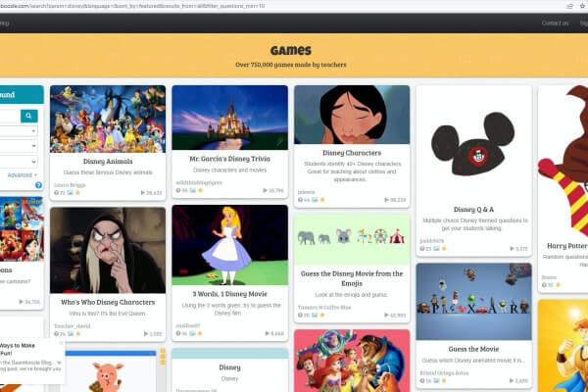Click the image icon on Mr. Garcia's Disney Trivia
This screenshot has width=588, height=392.
click(192, 190)
